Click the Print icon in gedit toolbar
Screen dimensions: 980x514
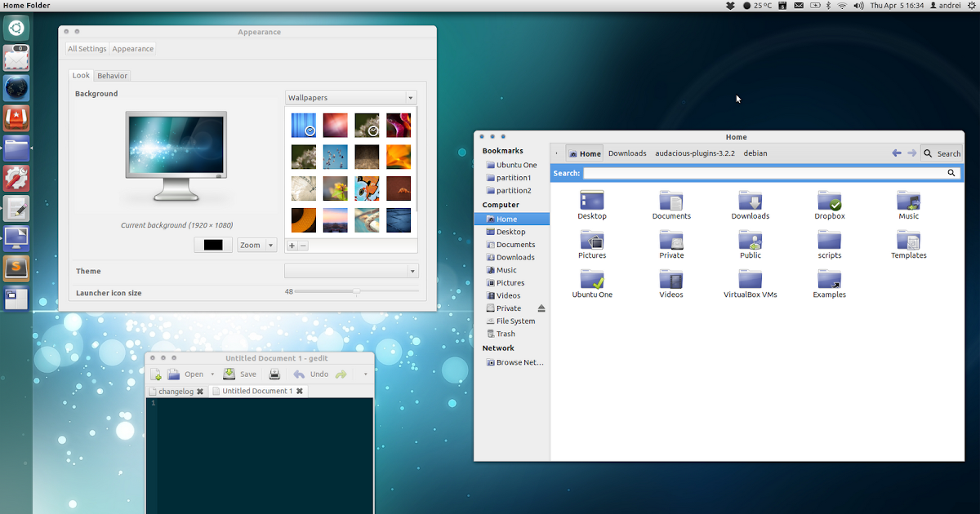click(x=274, y=374)
